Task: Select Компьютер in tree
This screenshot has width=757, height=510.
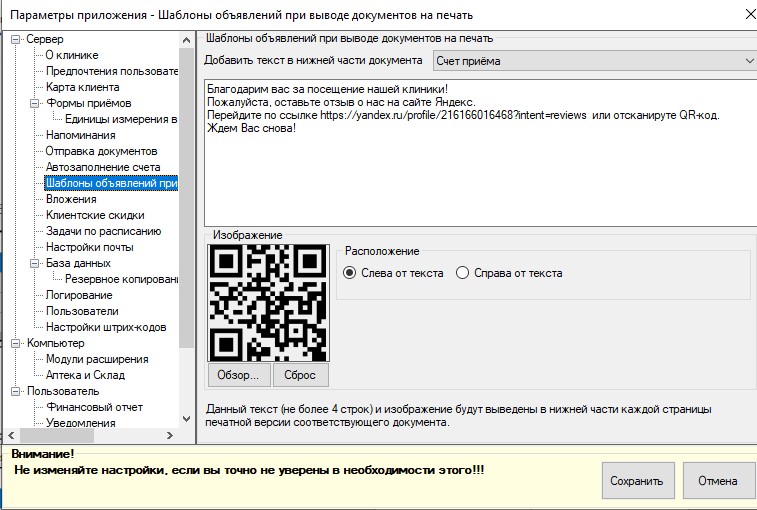Action: click(x=56, y=343)
